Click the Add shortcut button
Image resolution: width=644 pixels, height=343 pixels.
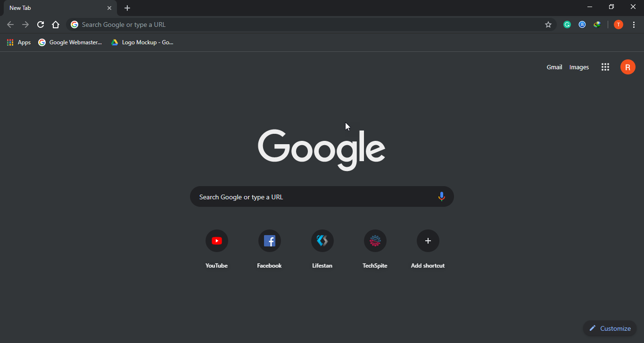tap(428, 241)
